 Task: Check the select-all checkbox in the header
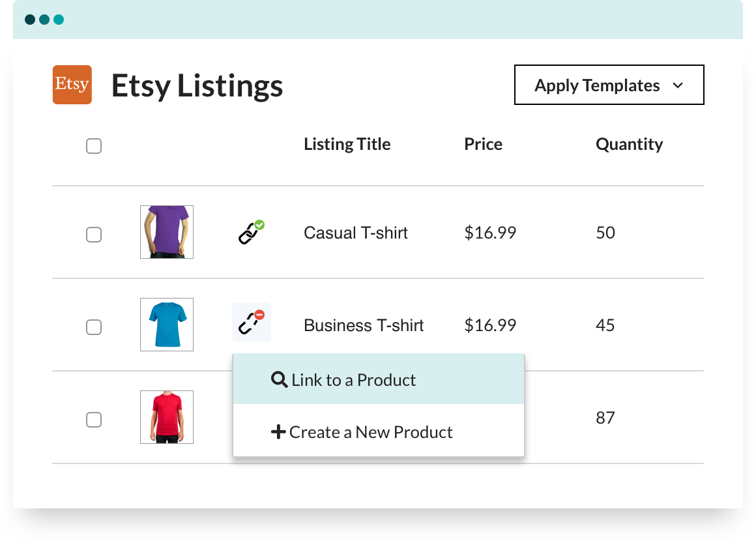coord(94,146)
